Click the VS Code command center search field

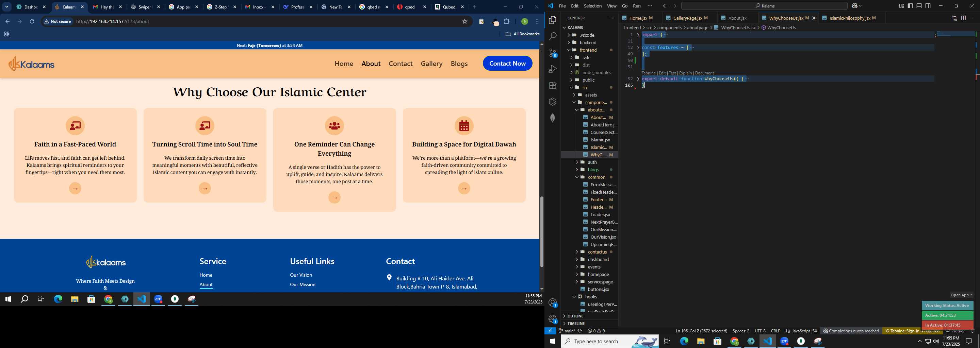[x=764, y=6]
